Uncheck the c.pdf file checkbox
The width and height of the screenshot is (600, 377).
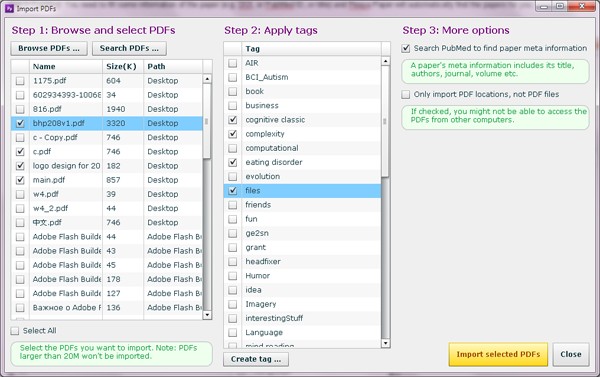[20, 152]
